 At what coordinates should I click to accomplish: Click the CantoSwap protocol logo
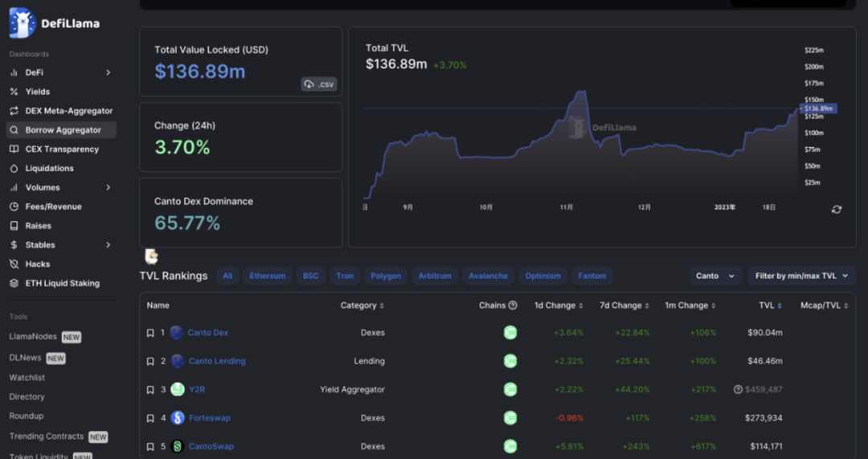click(x=177, y=445)
